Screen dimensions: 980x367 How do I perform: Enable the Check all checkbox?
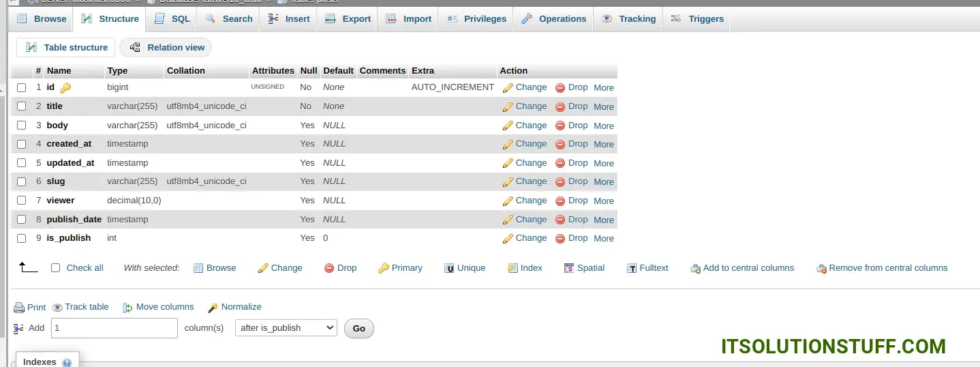pyautogui.click(x=56, y=268)
